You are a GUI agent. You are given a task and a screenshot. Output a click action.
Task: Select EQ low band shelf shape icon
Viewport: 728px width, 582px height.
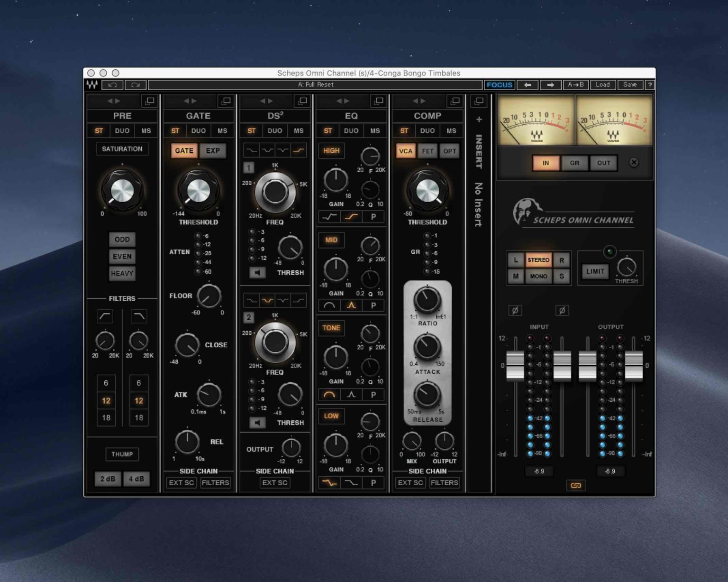click(351, 483)
